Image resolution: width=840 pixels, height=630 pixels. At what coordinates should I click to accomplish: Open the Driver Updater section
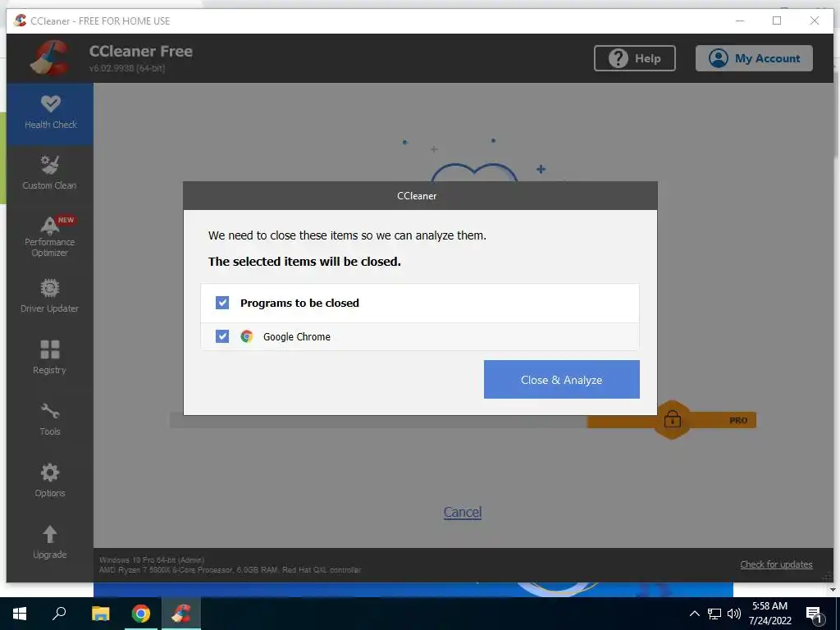tap(50, 295)
